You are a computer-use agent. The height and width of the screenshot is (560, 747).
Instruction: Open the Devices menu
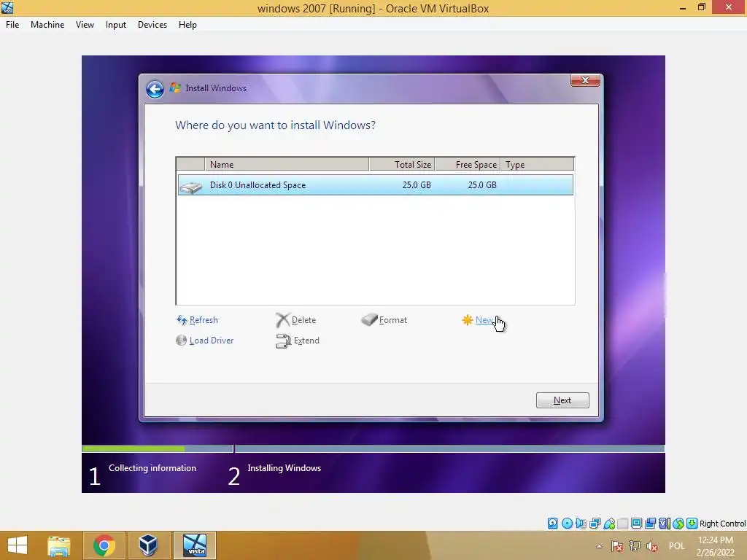pyautogui.click(x=152, y=25)
